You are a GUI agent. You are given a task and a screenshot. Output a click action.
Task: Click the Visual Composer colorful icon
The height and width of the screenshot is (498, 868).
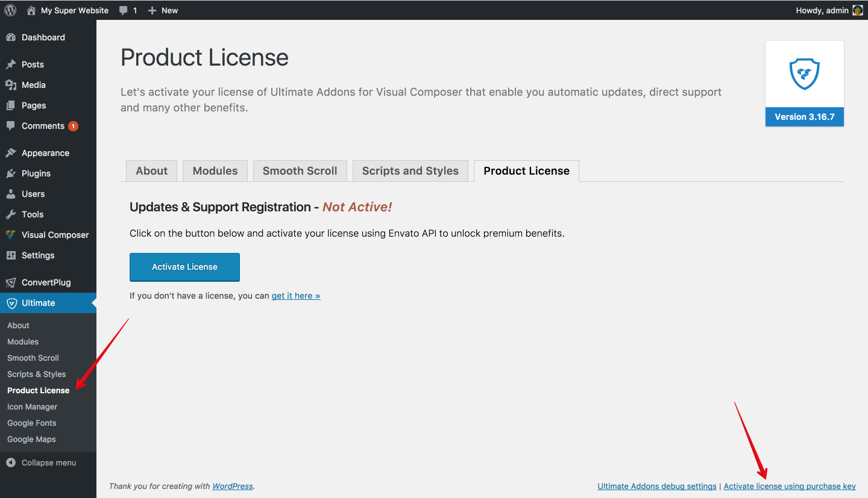coord(11,235)
